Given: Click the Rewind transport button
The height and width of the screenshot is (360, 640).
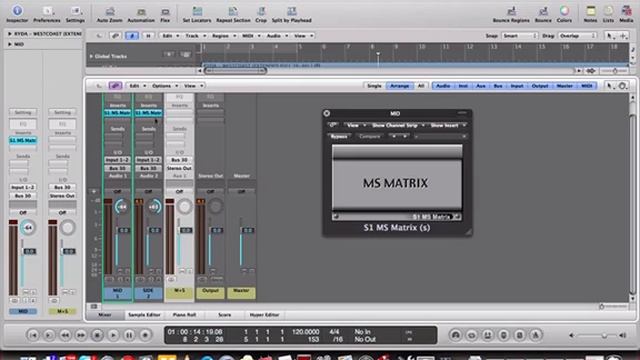Looking at the screenshot, I should (65, 335).
